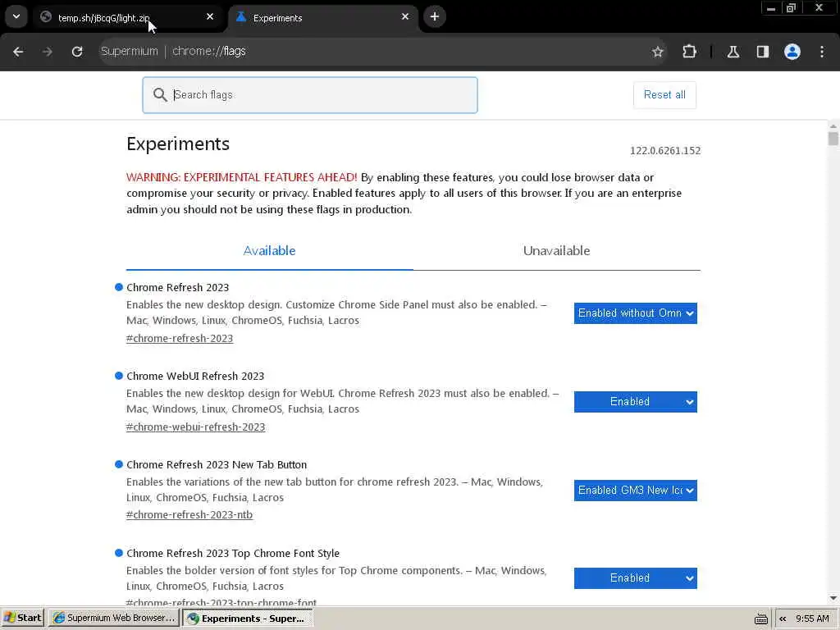The height and width of the screenshot is (630, 840).
Task: Go back using the back arrow
Action: [18, 52]
